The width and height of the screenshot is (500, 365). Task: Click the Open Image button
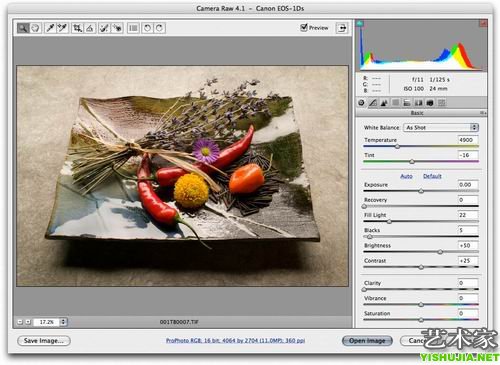[367, 341]
